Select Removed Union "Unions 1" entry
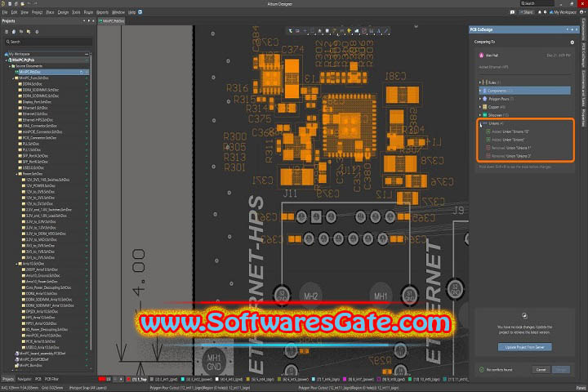 click(x=509, y=148)
